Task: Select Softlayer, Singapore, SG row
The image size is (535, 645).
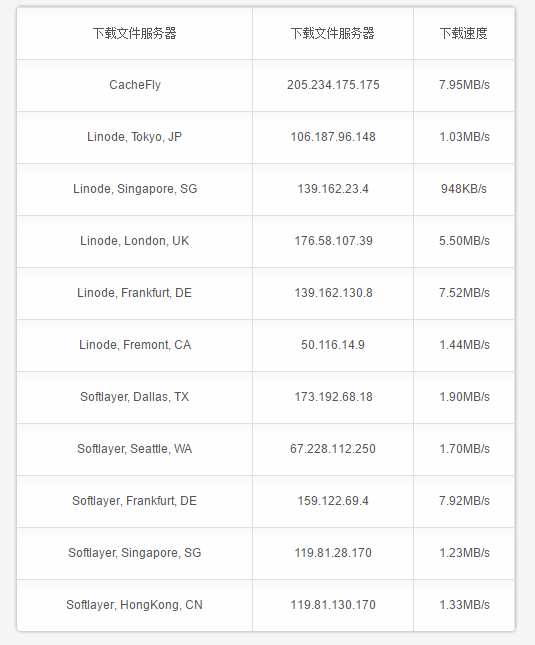Action: pos(266,553)
